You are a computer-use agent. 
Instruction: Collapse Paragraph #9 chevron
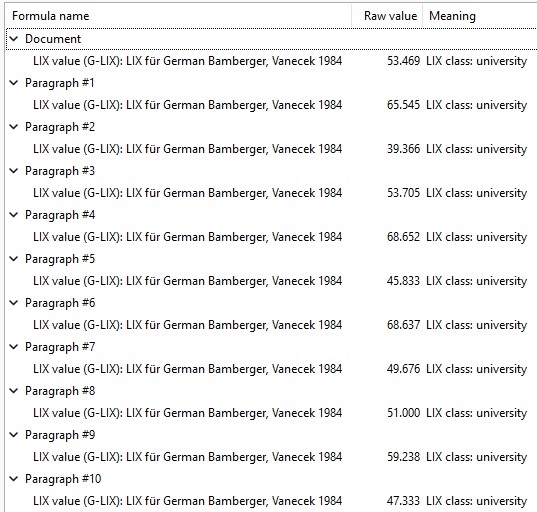(14, 435)
